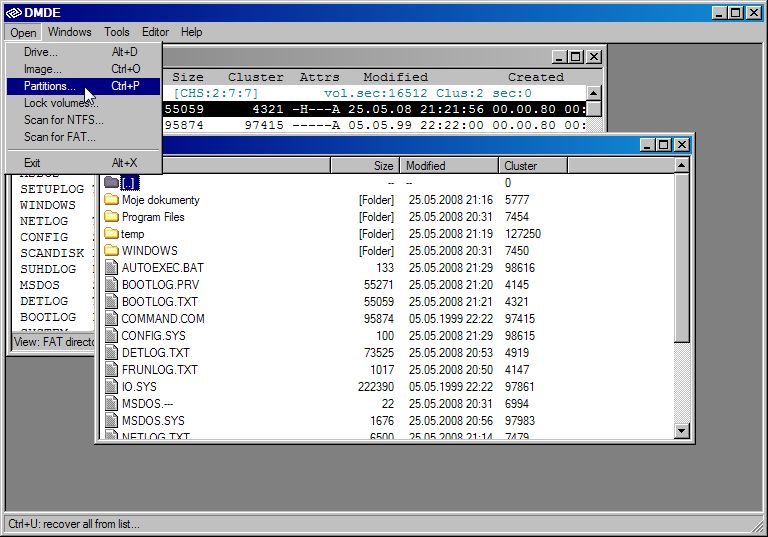Maximize the directory editor window behind
This screenshot has width=768, height=537.
576,57
